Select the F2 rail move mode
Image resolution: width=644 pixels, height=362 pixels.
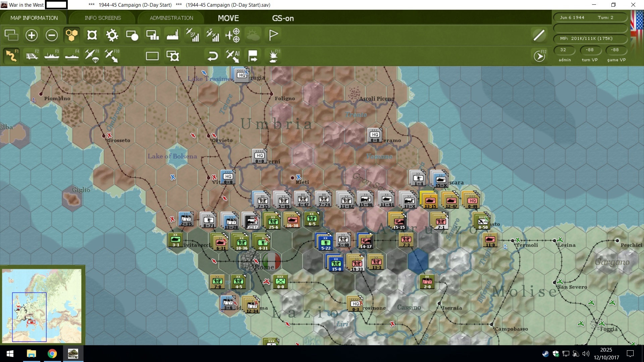click(32, 56)
